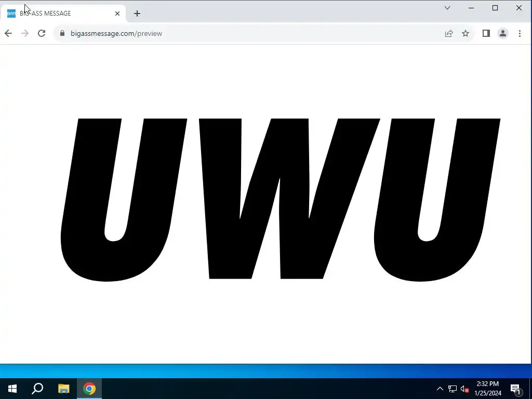Viewport: 532px width, 399px height.
Task: Open the clock showing 2:32 PM
Action: (487, 389)
